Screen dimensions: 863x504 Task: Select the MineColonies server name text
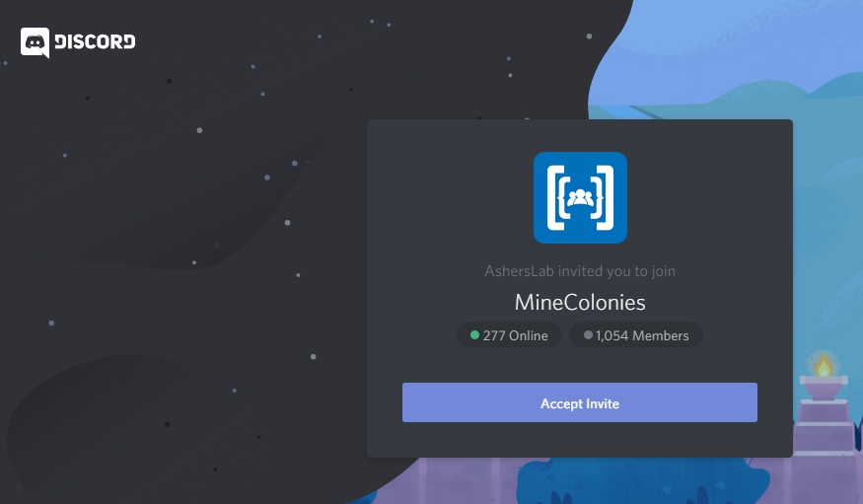580,303
